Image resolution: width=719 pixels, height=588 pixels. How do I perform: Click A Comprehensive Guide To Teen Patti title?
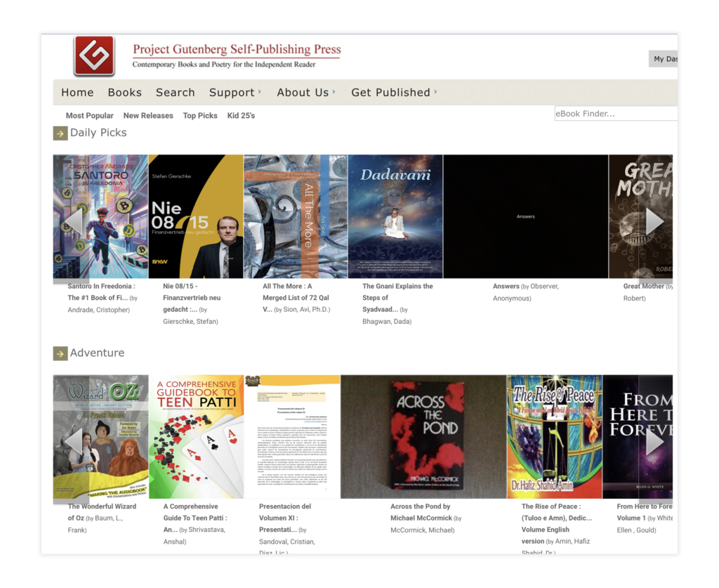tap(195, 518)
